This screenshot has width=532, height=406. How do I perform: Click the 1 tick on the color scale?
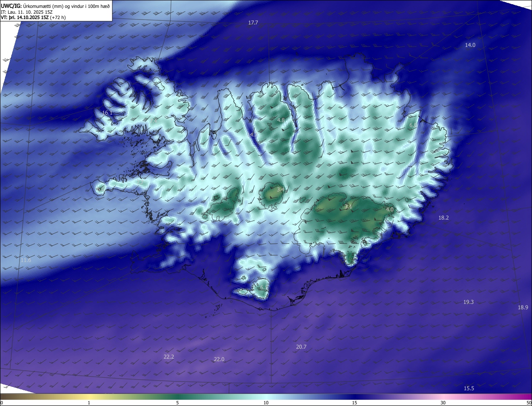coord(89,403)
